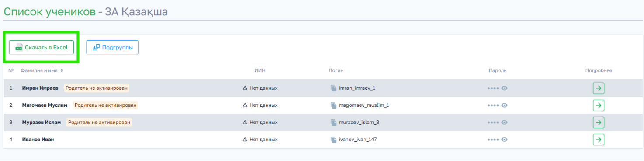
Task: Open details arrow for Магомаев Муслим
Action: click(599, 105)
